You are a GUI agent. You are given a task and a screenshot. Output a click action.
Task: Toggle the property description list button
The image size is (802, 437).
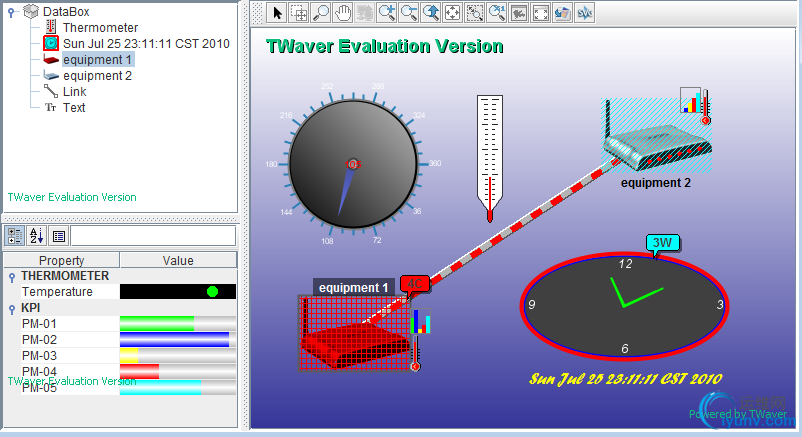point(59,236)
